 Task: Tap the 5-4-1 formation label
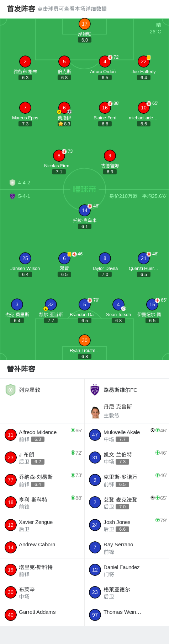24,196
